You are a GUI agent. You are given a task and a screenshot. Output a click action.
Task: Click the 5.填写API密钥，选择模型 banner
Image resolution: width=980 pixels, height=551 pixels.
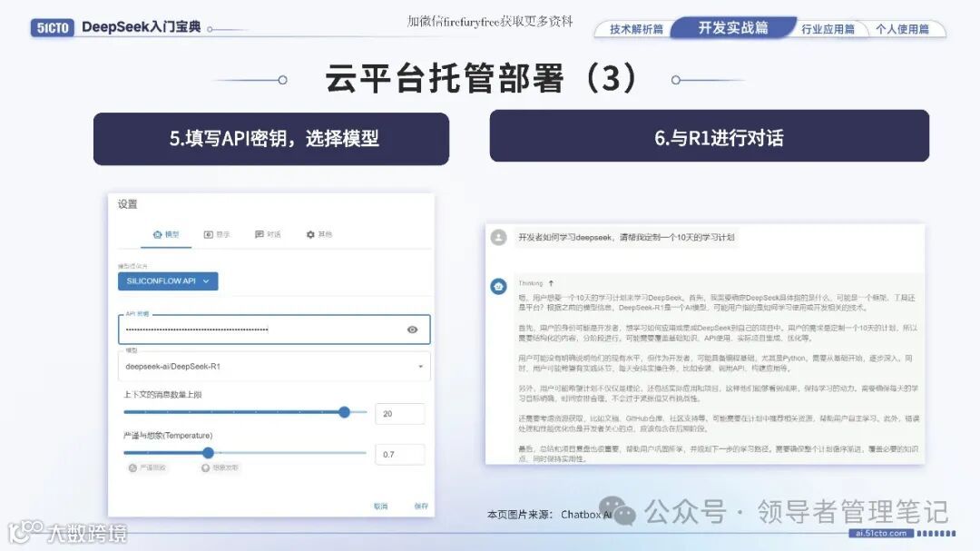click(271, 139)
